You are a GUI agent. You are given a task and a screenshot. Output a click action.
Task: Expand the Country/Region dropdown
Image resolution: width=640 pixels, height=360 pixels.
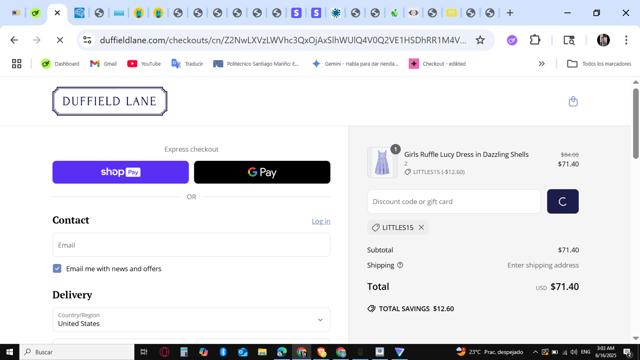coord(191,319)
